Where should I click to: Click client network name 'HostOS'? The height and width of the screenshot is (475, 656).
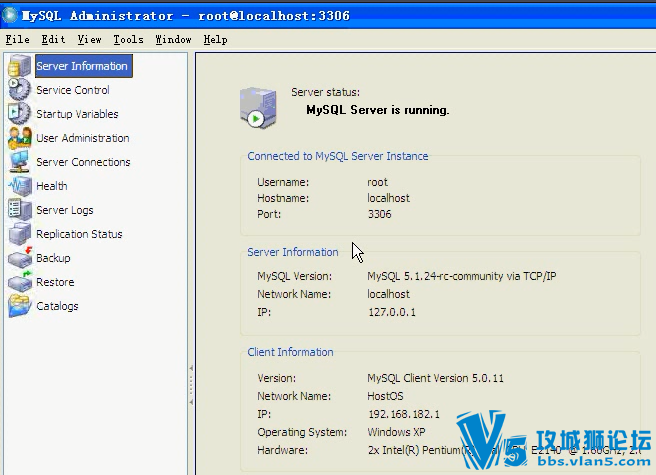(x=385, y=396)
